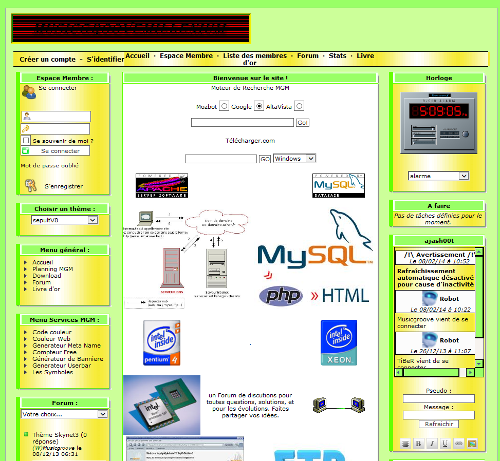Image resolution: width=500 pixels, height=461 pixels.
Task: Click the S'enregistrer link
Action: point(64,186)
